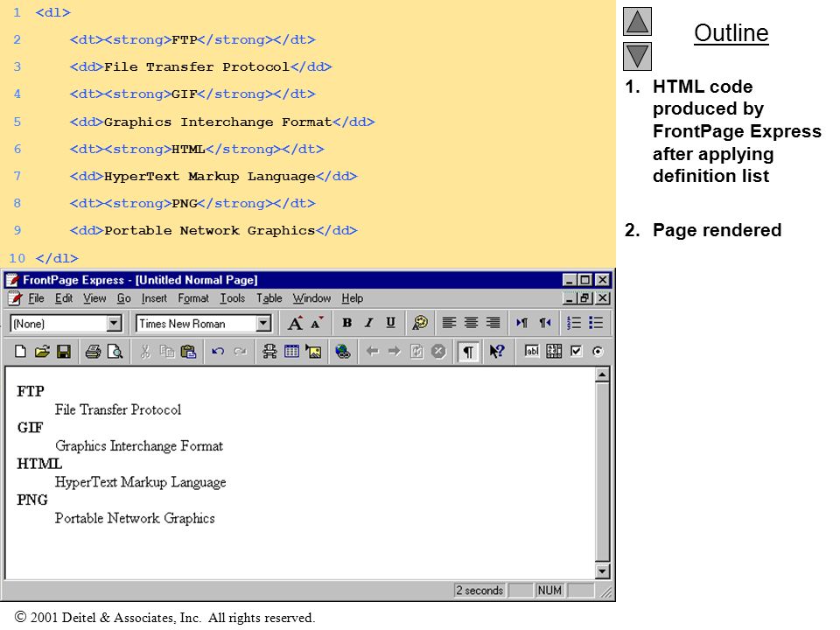840x630 pixels.
Task: Click the vertical scrollbar track
Action: pos(602,473)
